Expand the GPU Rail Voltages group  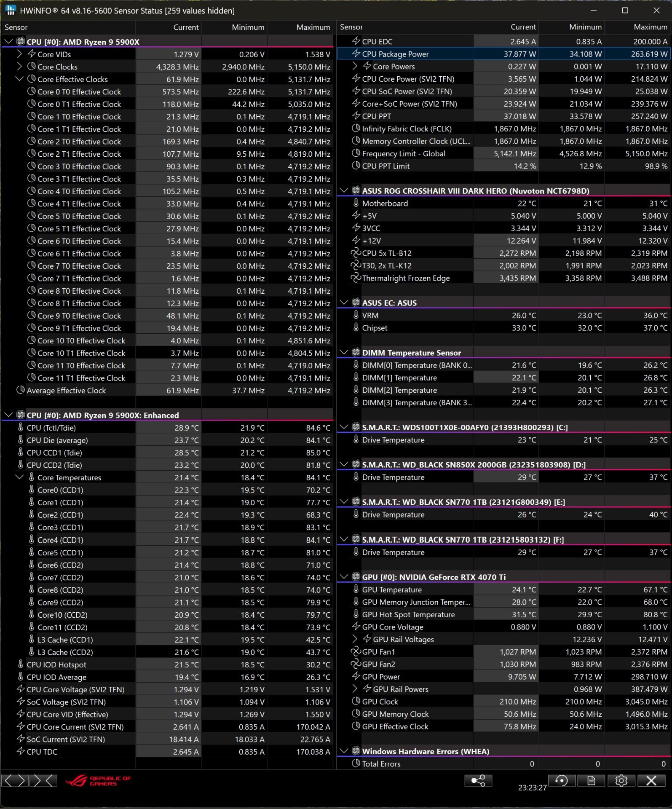tap(355, 639)
